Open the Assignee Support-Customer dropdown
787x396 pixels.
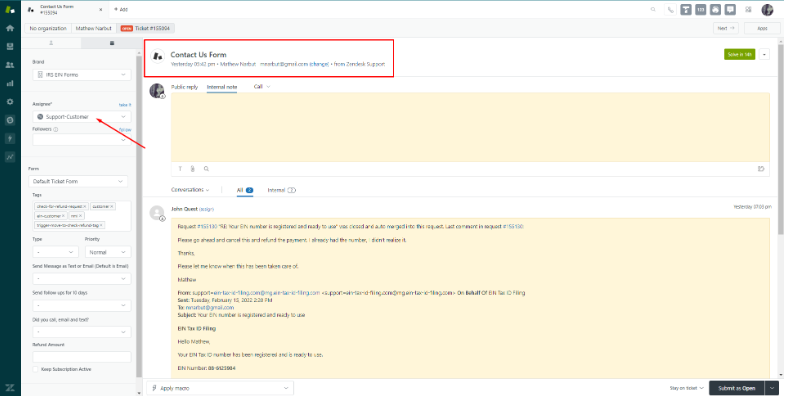pyautogui.click(x=82, y=117)
